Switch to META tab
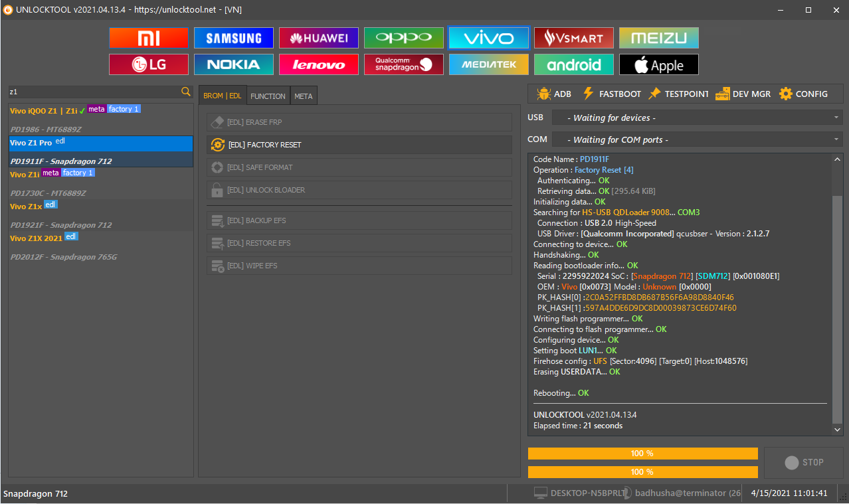This screenshot has height=504, width=849. (x=304, y=96)
